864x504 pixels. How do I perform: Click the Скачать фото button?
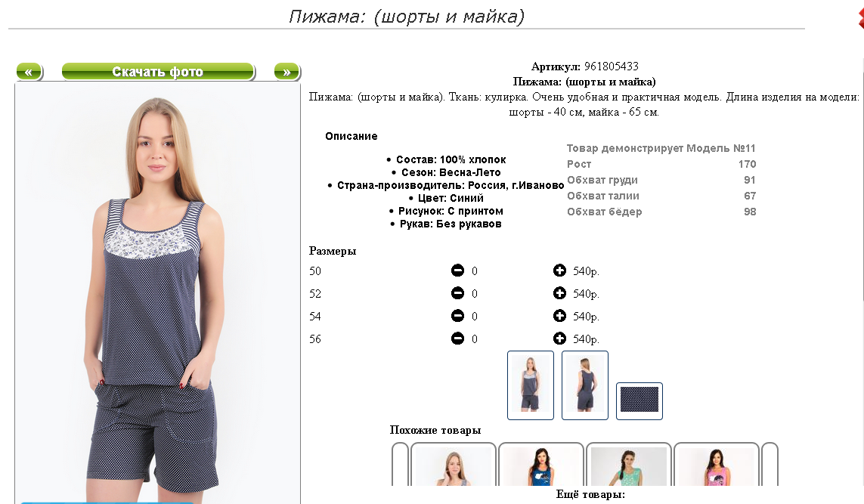[x=158, y=72]
